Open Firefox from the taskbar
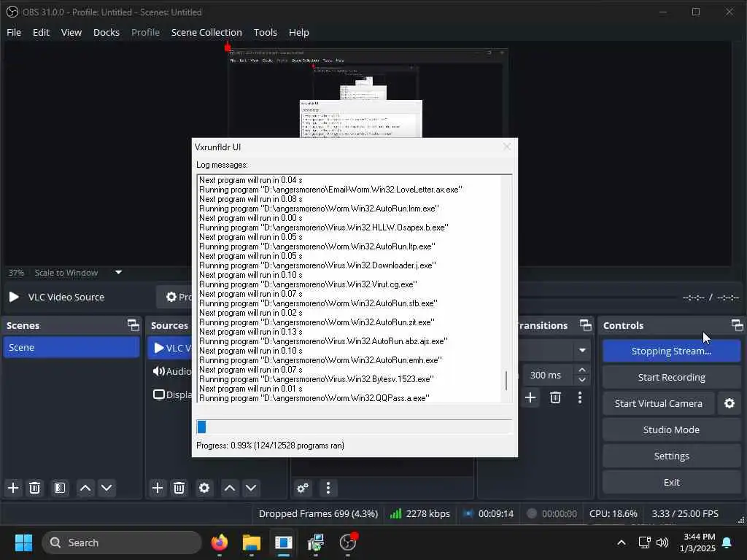The height and width of the screenshot is (560, 747). point(219,542)
